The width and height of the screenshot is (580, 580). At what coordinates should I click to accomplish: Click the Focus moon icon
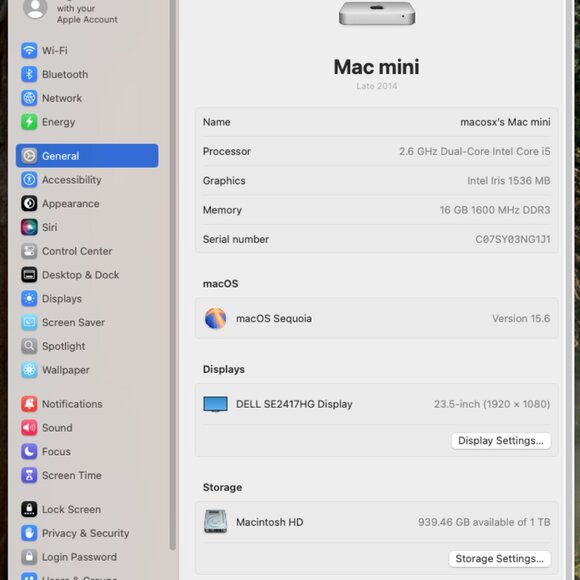[29, 451]
